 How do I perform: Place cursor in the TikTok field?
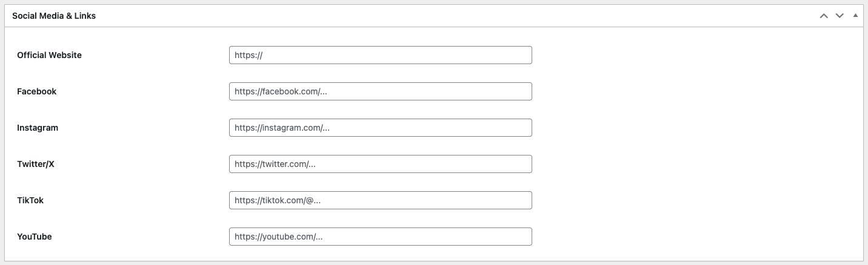pyautogui.click(x=380, y=200)
